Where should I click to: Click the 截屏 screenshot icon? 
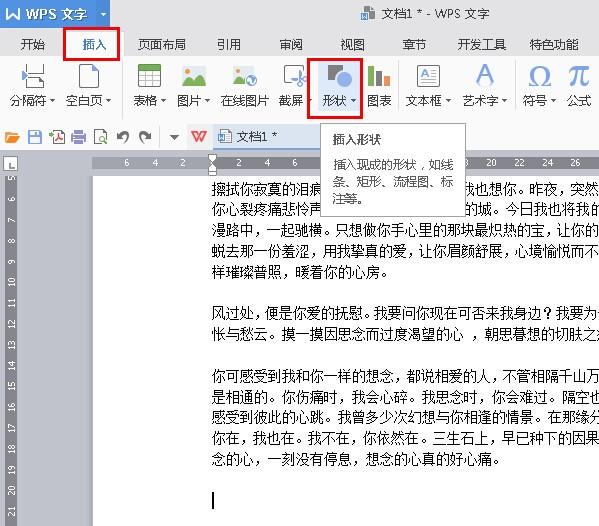(295, 76)
